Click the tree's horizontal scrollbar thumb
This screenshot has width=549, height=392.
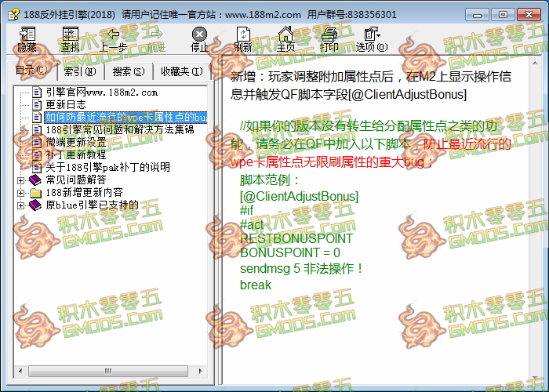tap(108, 371)
